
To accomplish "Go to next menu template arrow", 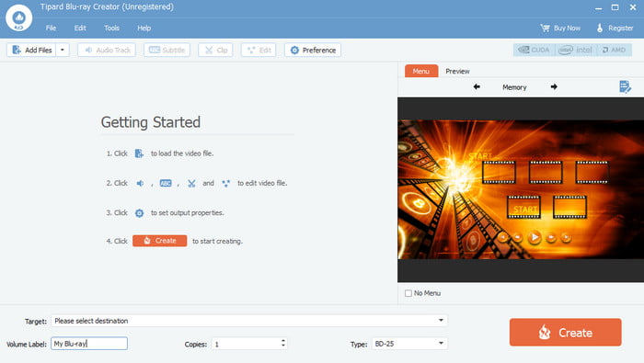I will pos(554,87).
